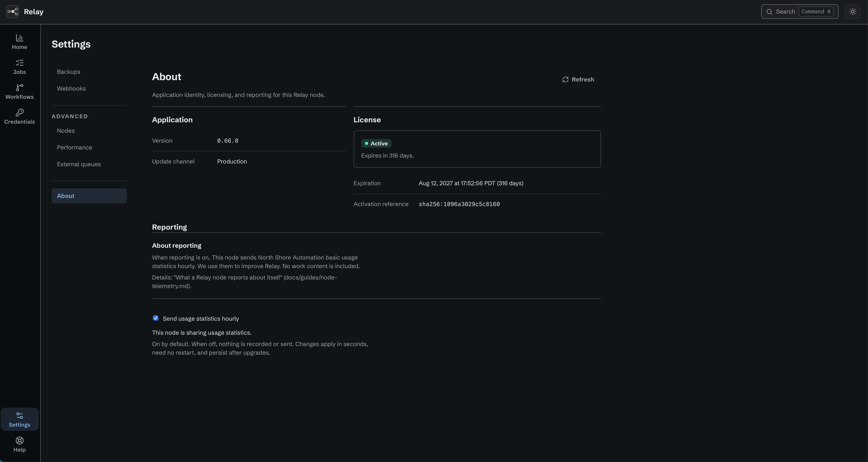Click 'This node is sharing usage statistics.'
This screenshot has width=868, height=462.
point(201,332)
